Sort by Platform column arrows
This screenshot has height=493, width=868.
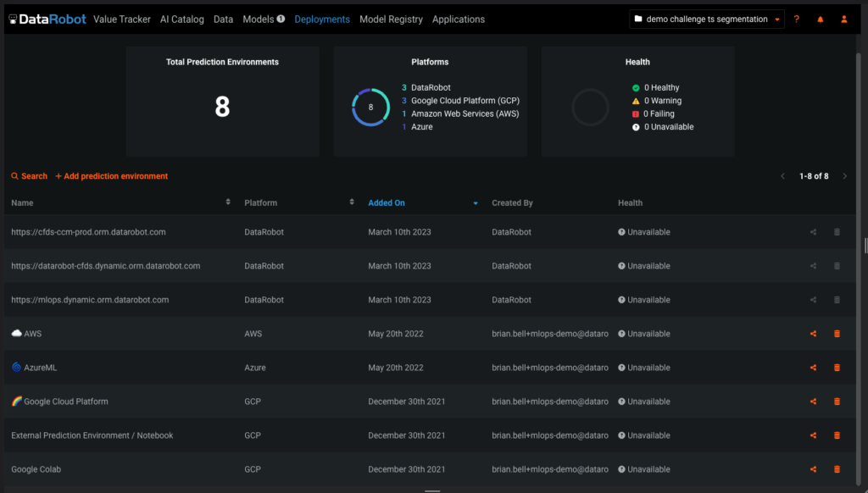(352, 202)
